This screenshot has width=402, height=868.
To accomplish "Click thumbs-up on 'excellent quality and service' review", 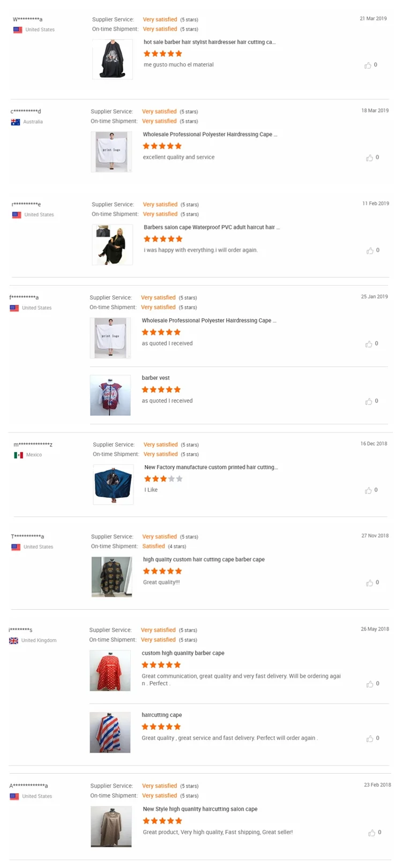I will click(x=369, y=158).
